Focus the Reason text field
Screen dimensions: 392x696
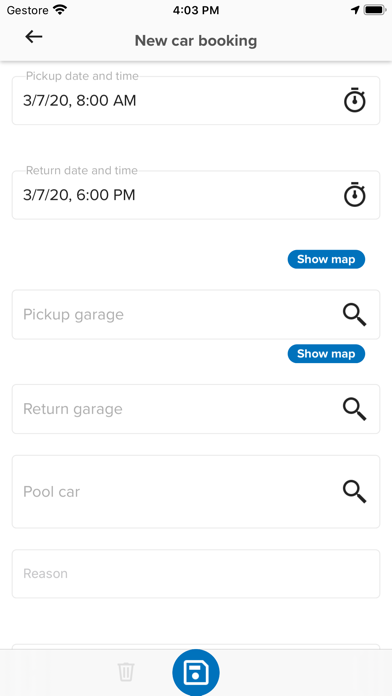tap(196, 574)
